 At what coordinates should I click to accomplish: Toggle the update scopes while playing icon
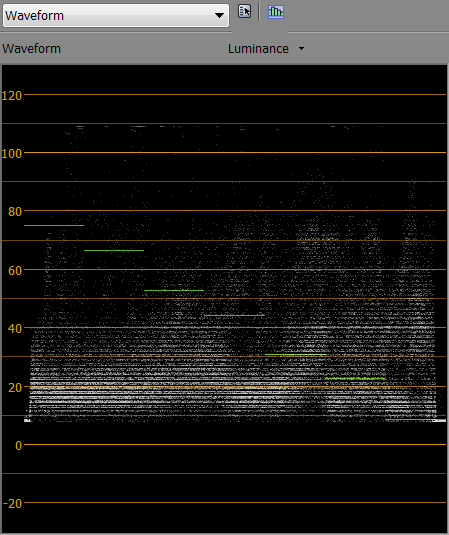(x=276, y=12)
